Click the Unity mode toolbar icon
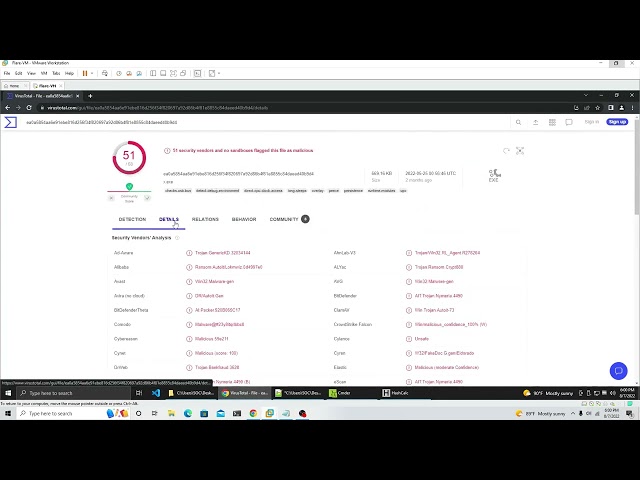Viewport: 640px width, 480px height. (x=183, y=73)
